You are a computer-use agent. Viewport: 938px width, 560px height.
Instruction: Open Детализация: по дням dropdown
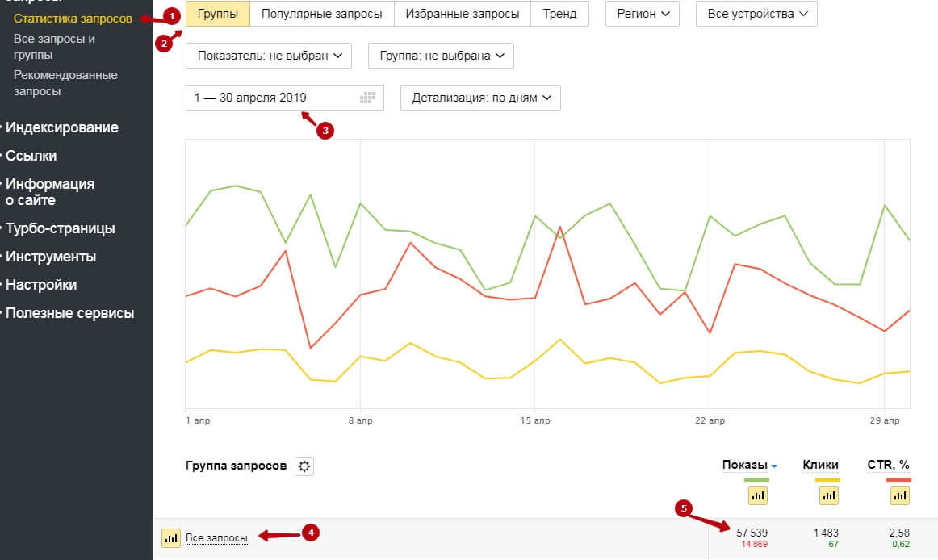tap(480, 98)
